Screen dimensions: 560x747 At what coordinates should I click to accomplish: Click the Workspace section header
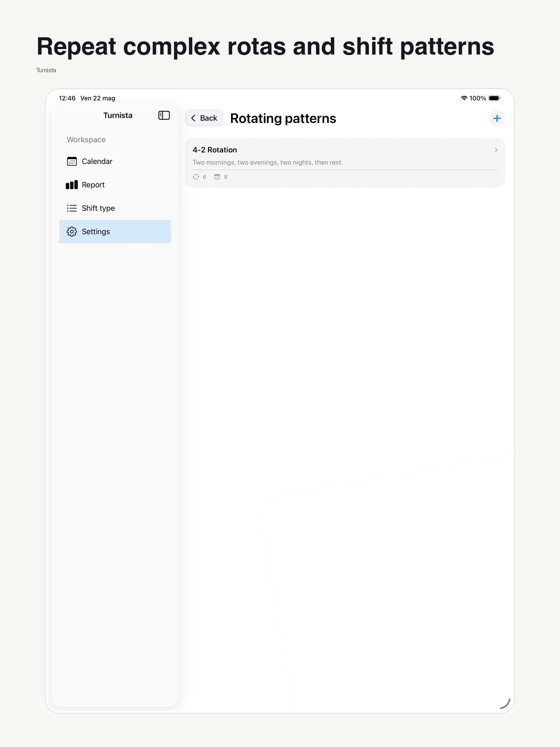86,140
